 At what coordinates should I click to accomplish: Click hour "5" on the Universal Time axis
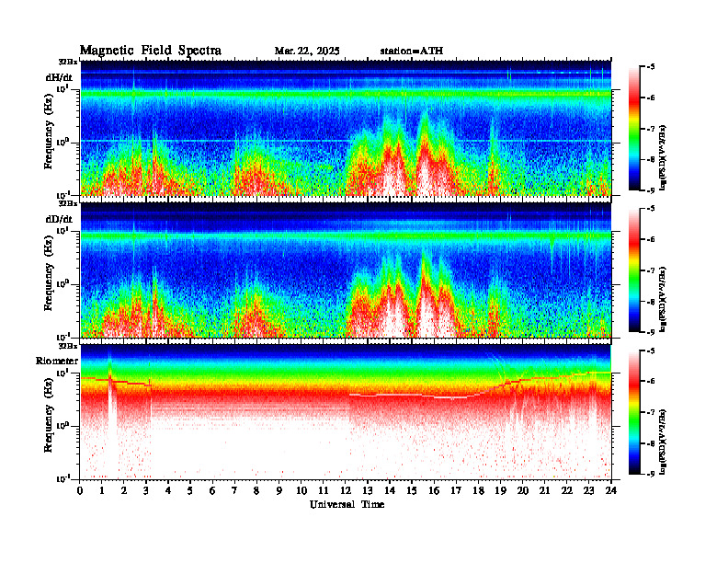[x=190, y=491]
